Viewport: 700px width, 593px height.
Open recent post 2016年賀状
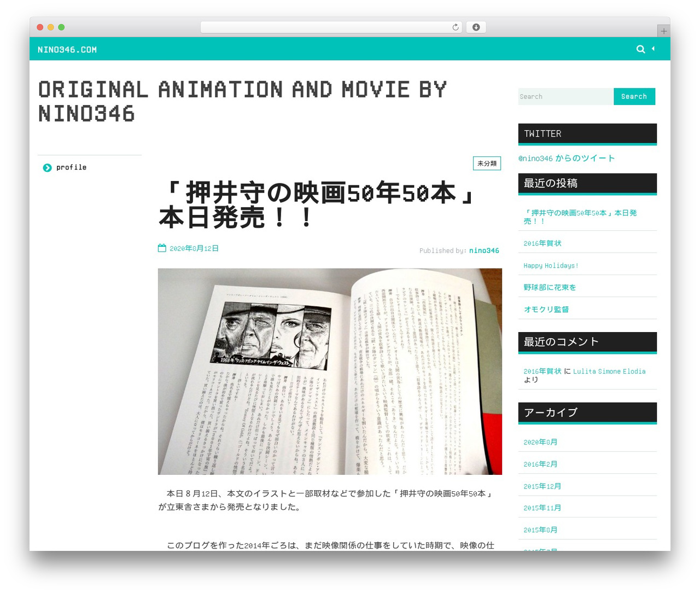pos(542,243)
